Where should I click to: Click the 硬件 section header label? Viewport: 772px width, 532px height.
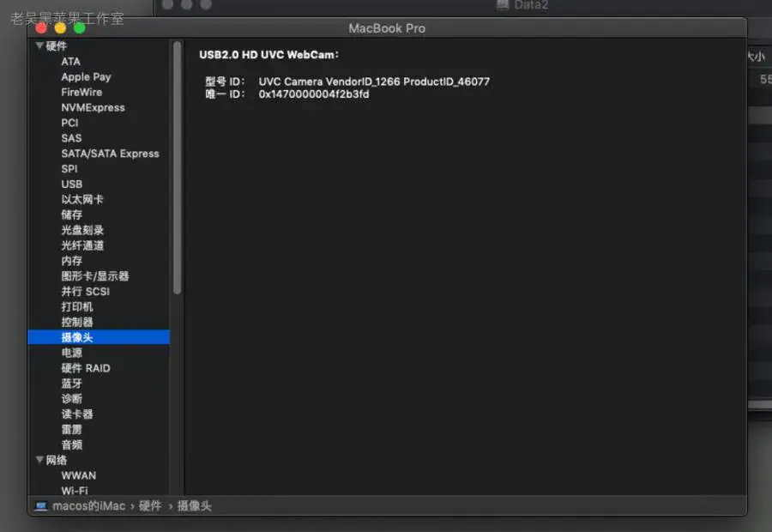(56, 45)
